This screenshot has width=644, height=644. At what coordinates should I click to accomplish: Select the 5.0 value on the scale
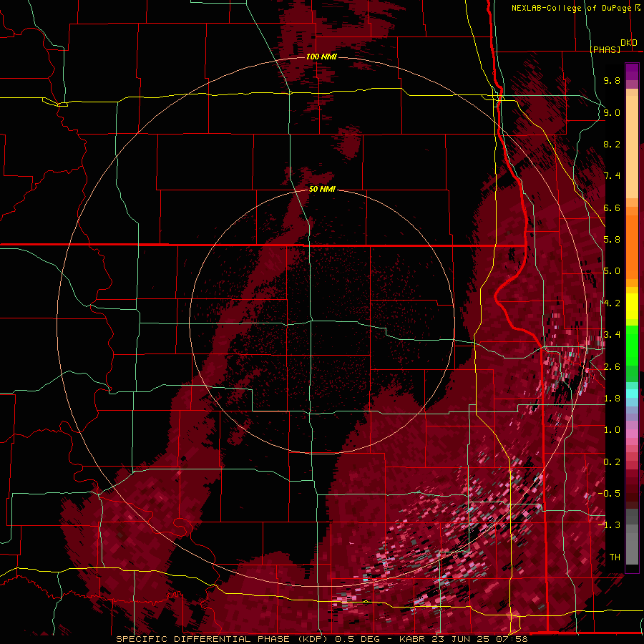click(x=612, y=271)
